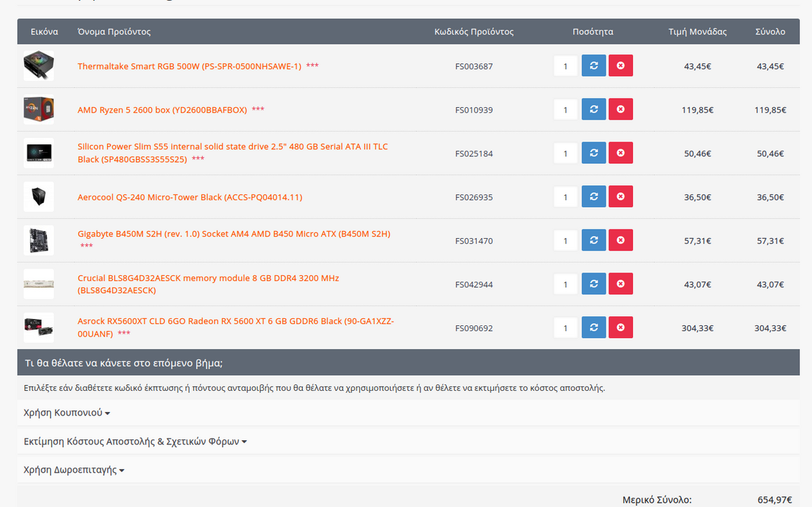The image size is (812, 507).
Task: Open Silicon Power Slim S55 product link
Action: (232, 153)
